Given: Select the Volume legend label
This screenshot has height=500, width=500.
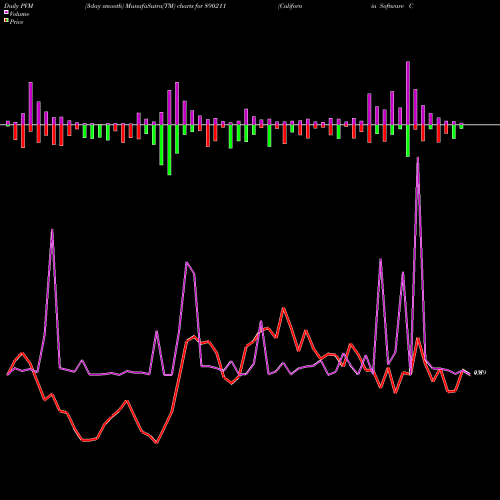Looking at the screenshot, I should (x=19, y=14).
